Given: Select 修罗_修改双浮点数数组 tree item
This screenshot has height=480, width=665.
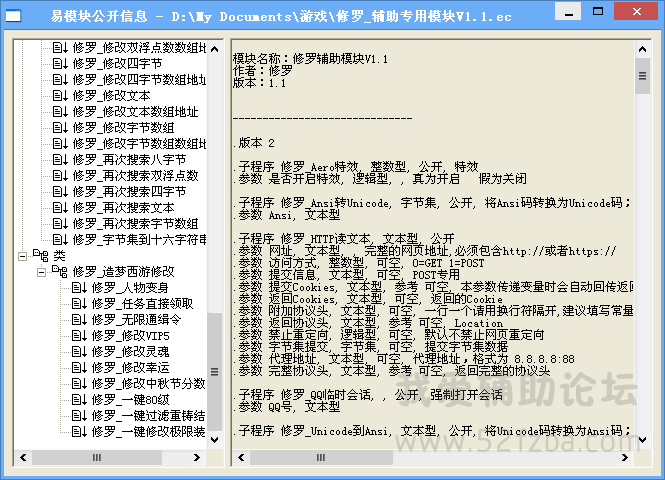Looking at the screenshot, I should click(140, 47).
